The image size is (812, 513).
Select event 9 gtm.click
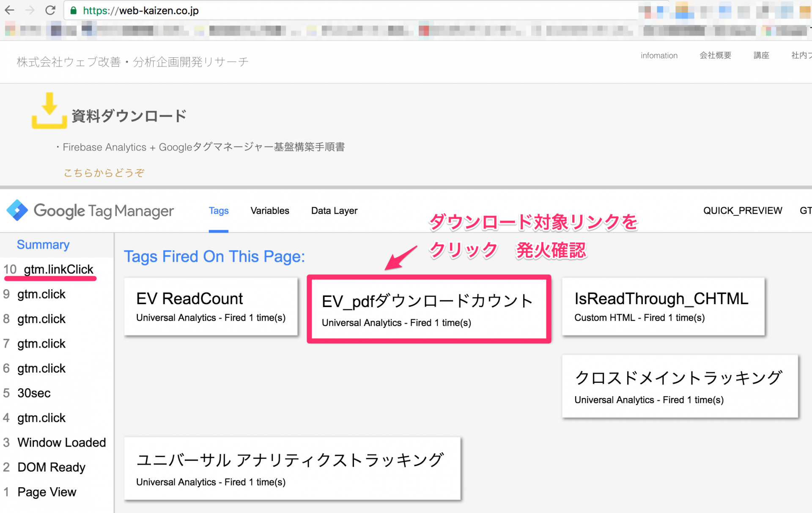35,294
